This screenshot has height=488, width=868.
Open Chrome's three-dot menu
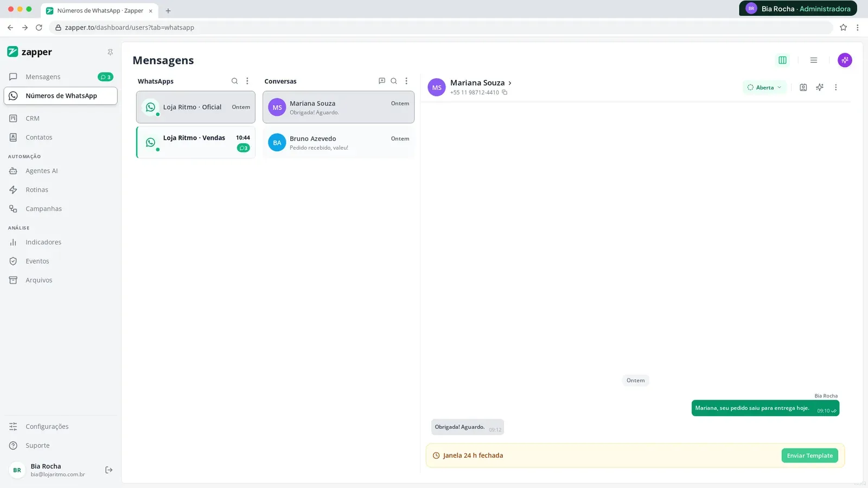click(858, 27)
